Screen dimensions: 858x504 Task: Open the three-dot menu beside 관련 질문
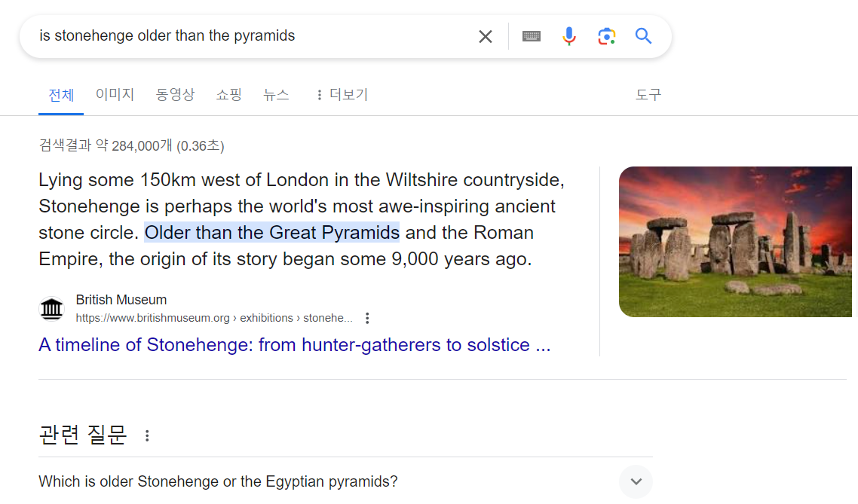click(147, 435)
